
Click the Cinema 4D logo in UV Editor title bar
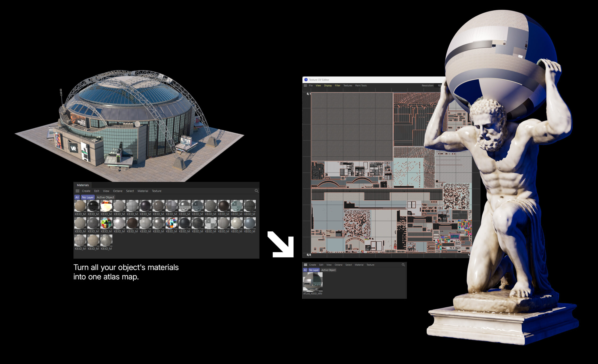[x=306, y=80]
